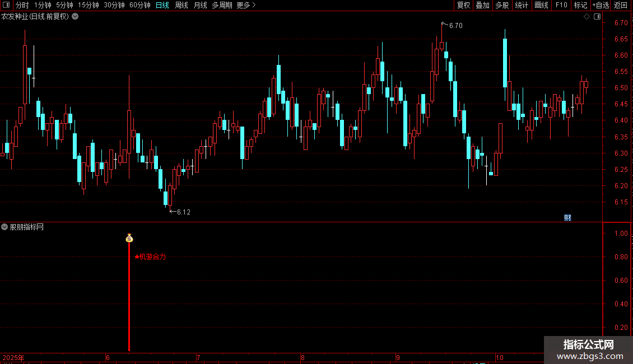Click the 叠加 overlay button
Screen dimensions: 633x364
[x=482, y=5]
